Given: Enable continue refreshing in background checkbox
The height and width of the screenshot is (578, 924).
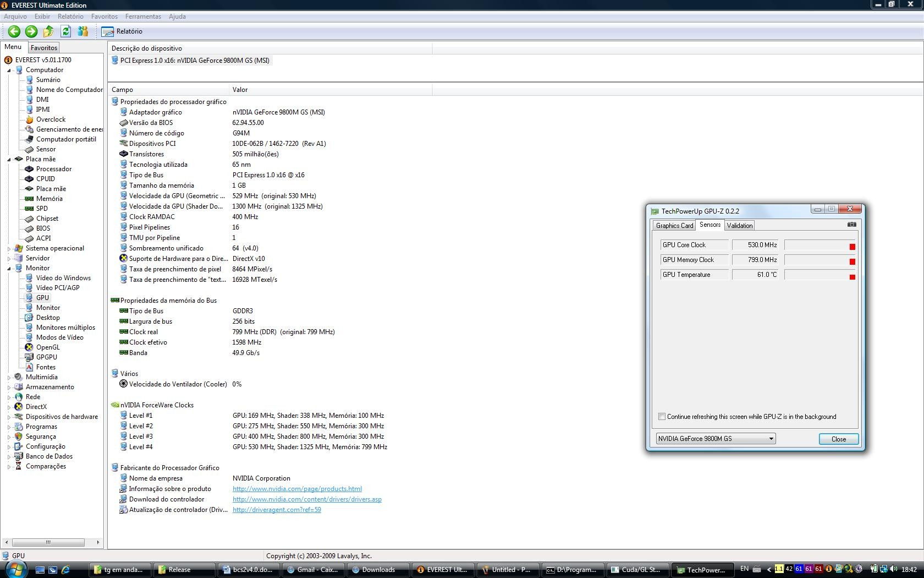Looking at the screenshot, I should tap(662, 417).
